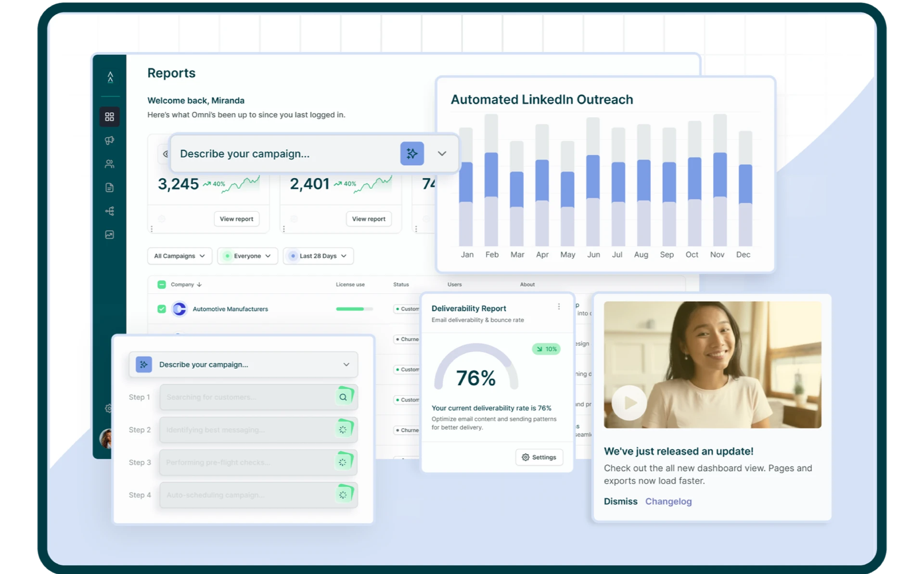Open the Last 28 Days dropdown
The image size is (924, 574).
318,256
